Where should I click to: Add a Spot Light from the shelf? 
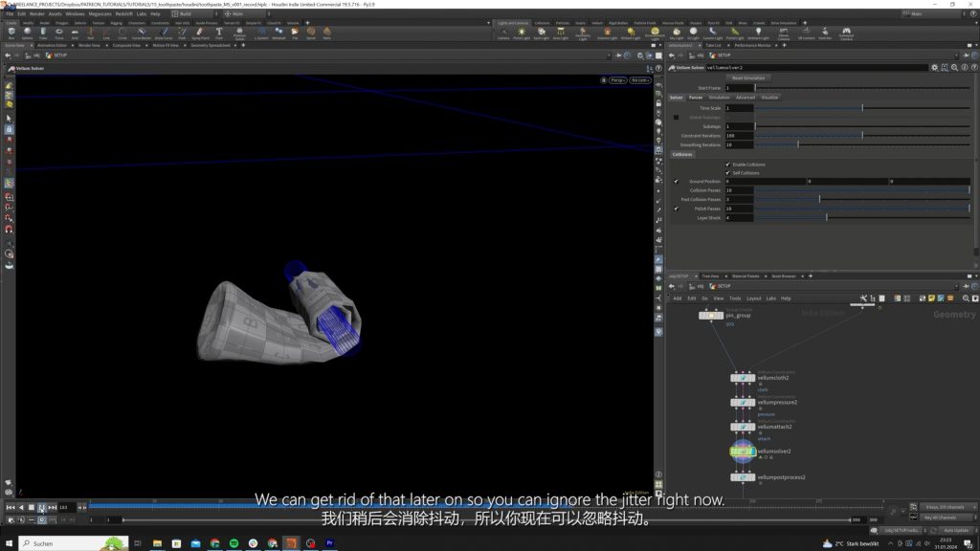[542, 33]
